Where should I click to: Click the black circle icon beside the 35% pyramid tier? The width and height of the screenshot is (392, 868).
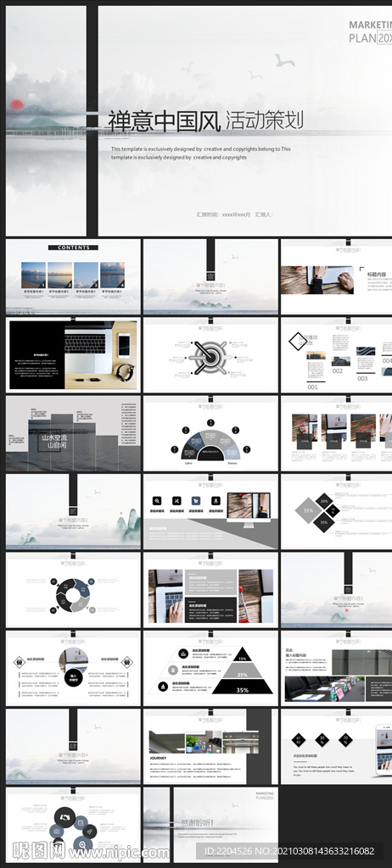(x=163, y=687)
